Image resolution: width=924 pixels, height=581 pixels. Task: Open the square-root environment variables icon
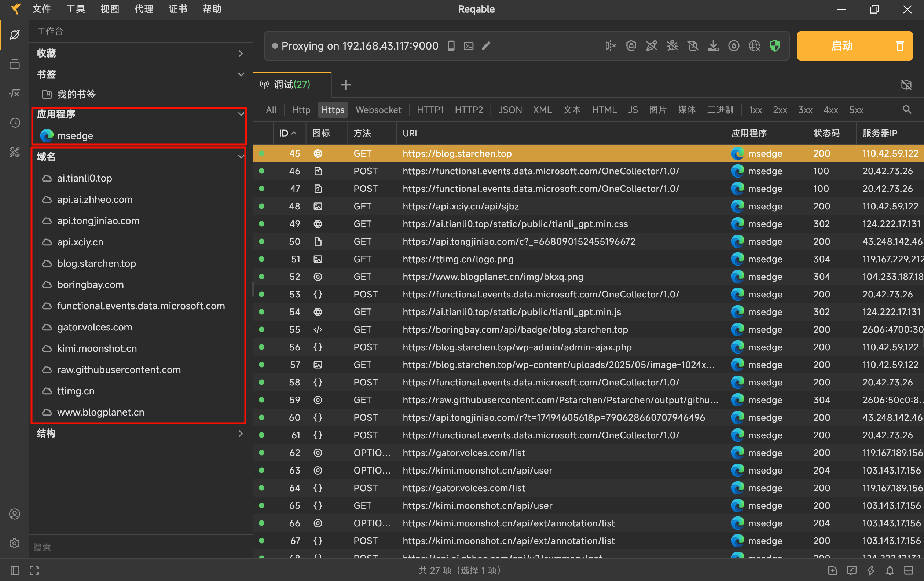tap(15, 93)
